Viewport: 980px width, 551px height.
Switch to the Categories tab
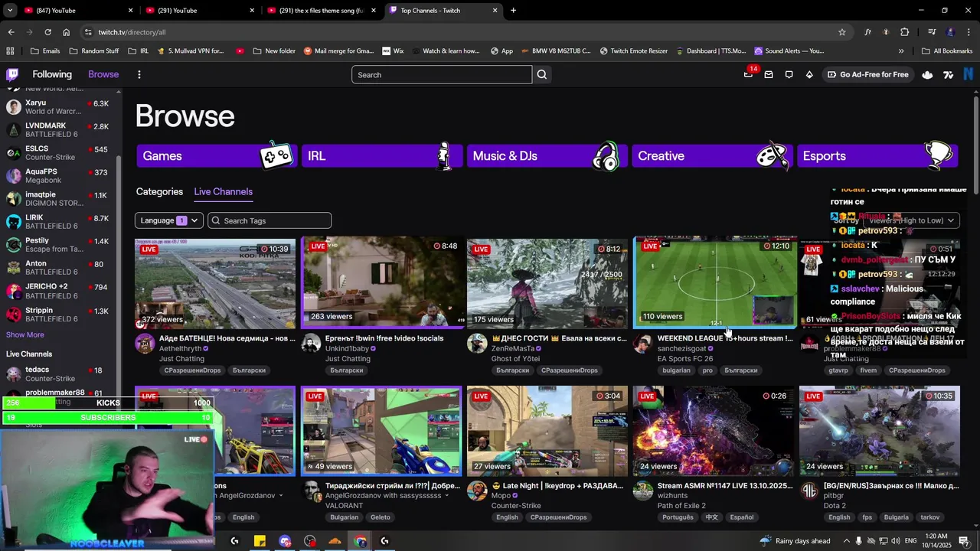click(x=159, y=191)
